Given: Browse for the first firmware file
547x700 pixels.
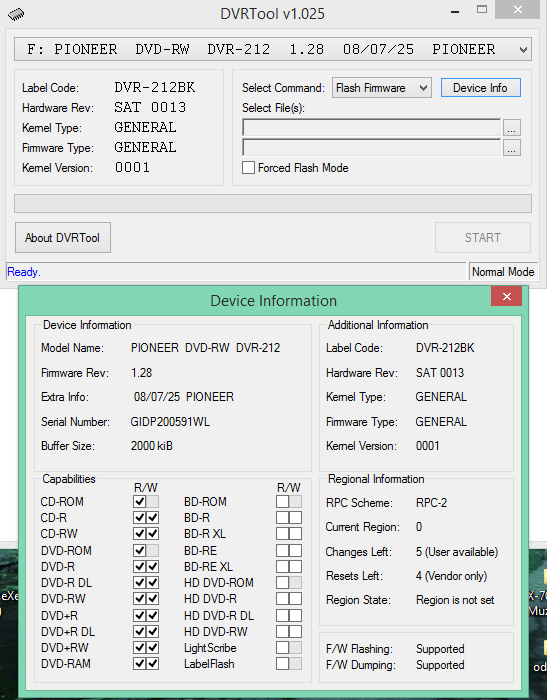Looking at the screenshot, I should coord(512,128).
